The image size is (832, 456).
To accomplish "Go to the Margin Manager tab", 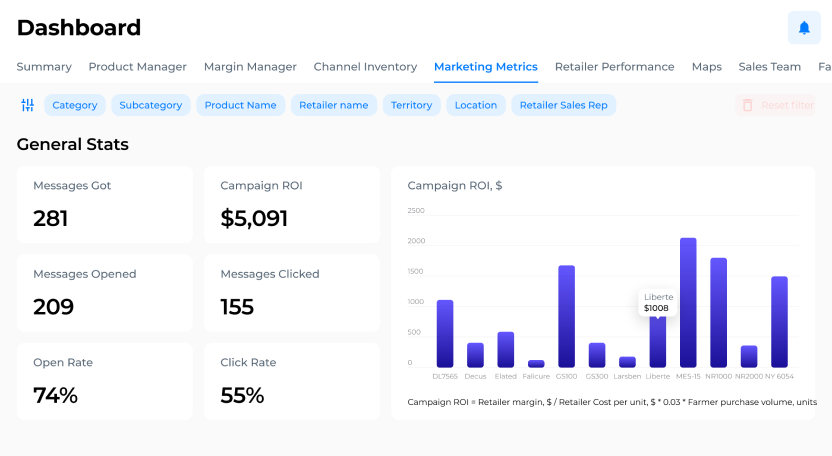I will pyautogui.click(x=250, y=67).
